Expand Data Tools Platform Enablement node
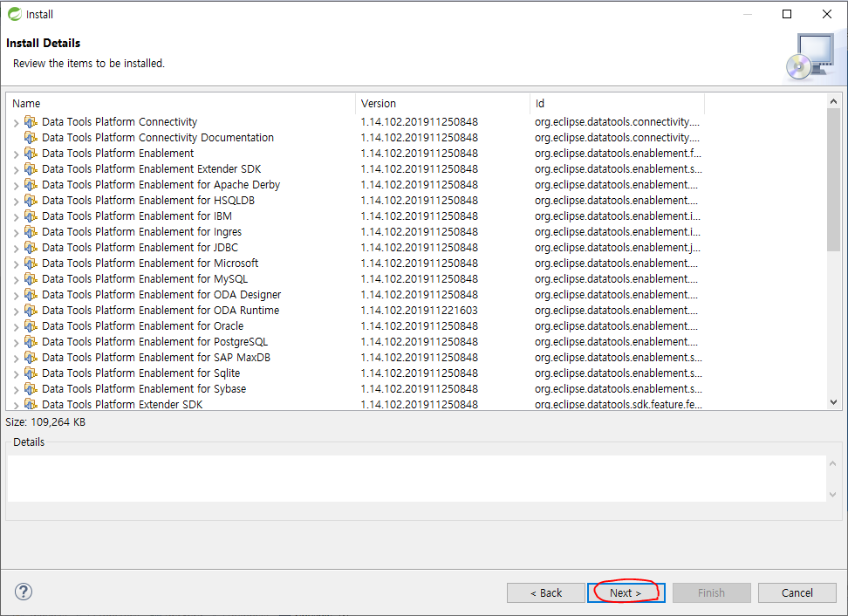The height and width of the screenshot is (616, 848). pyautogui.click(x=16, y=154)
